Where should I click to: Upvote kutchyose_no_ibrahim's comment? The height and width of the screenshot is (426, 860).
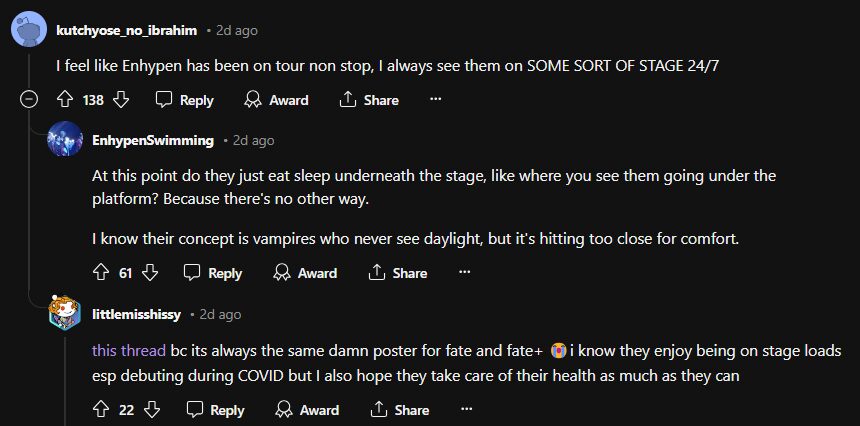(x=65, y=100)
